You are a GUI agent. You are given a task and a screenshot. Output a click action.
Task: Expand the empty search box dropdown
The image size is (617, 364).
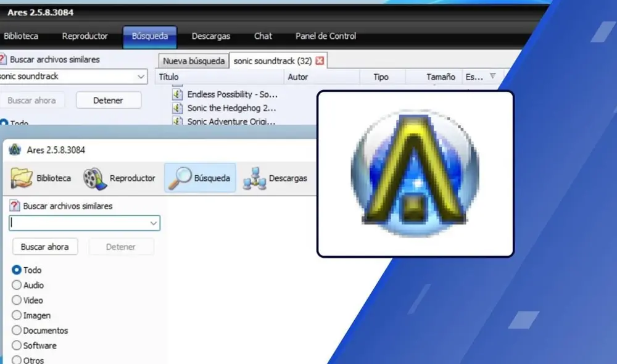(154, 223)
